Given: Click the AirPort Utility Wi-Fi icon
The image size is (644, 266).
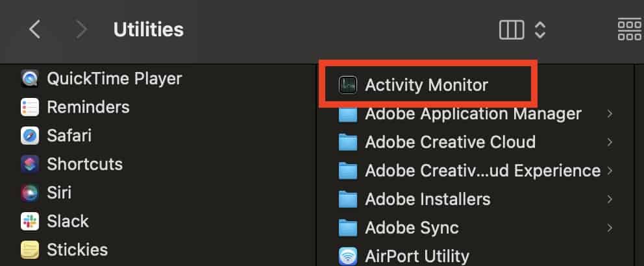Looking at the screenshot, I should pos(349,256).
